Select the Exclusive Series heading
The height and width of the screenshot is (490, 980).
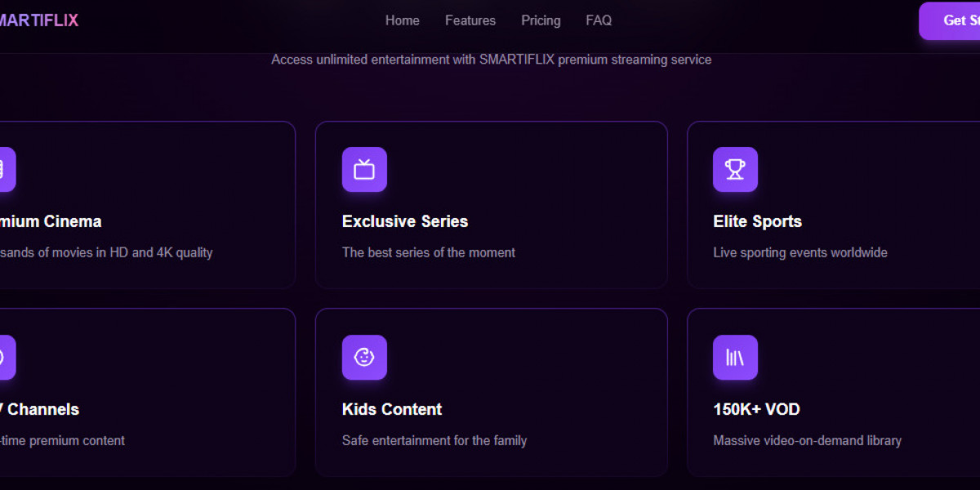pyautogui.click(x=405, y=221)
